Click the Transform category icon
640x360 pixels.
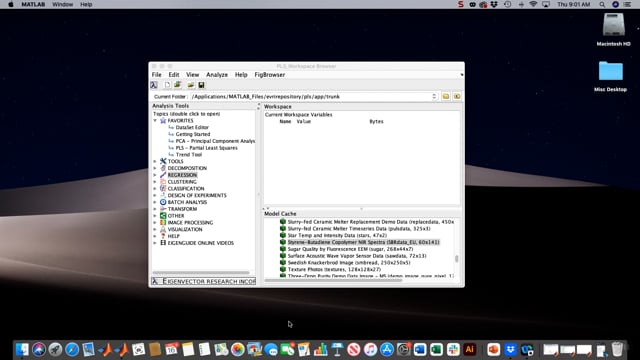tap(163, 209)
